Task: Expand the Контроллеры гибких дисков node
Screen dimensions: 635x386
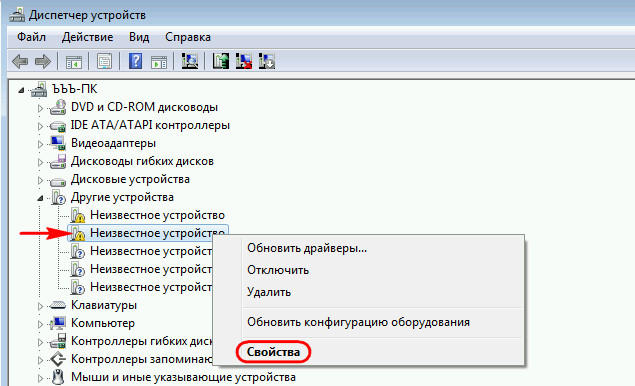Action: coord(40,342)
